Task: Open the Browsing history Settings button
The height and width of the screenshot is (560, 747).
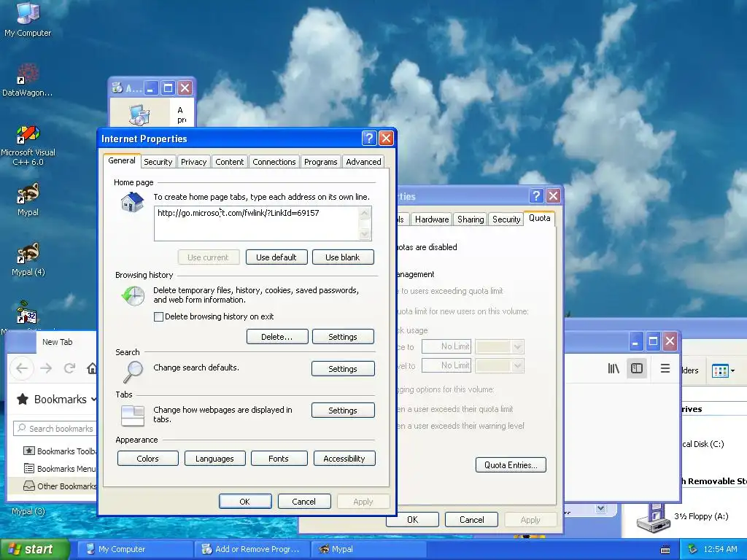Action: point(343,337)
